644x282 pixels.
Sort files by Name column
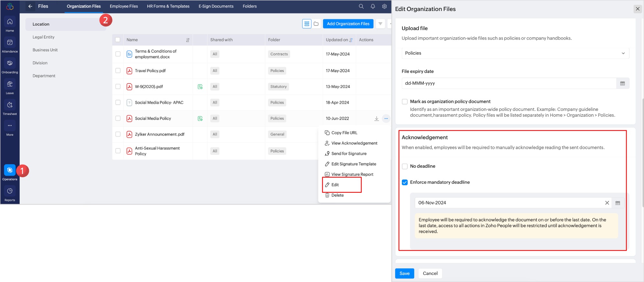point(188,40)
